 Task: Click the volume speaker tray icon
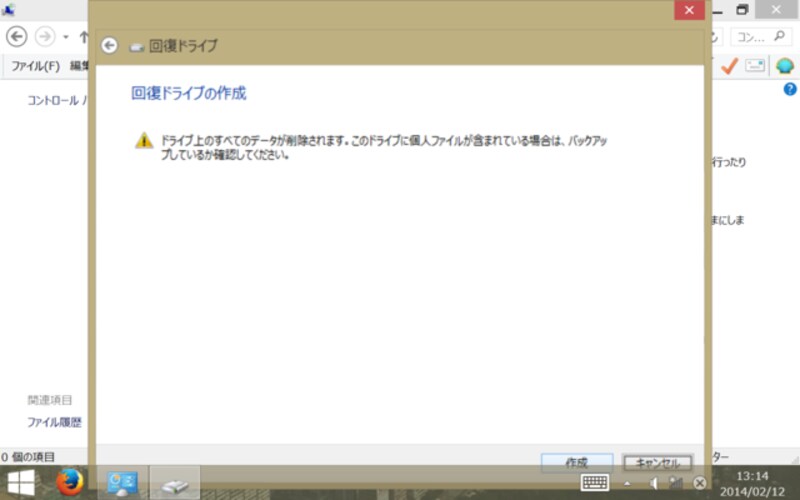pos(653,483)
